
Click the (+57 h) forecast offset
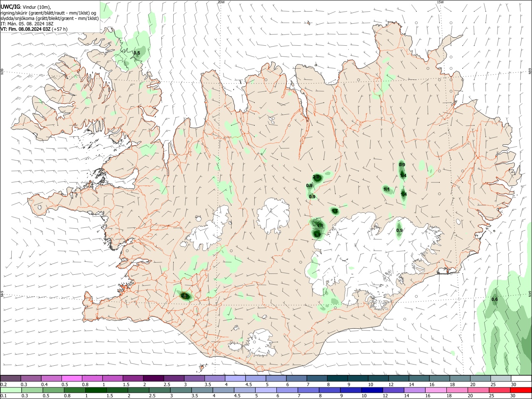pos(60,29)
